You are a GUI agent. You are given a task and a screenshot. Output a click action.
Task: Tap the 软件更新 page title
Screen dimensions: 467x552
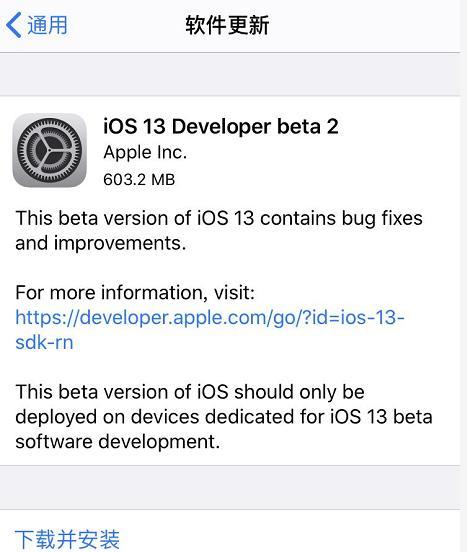(x=227, y=25)
